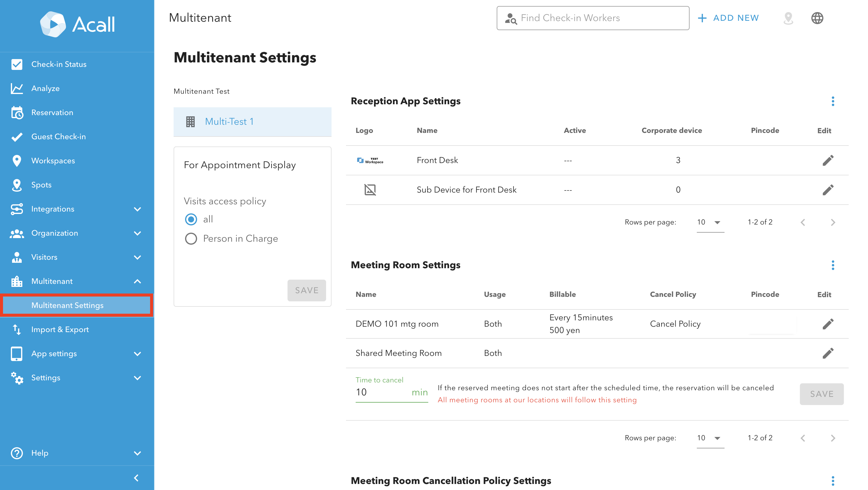Expand the Integrations menu

pos(137,209)
